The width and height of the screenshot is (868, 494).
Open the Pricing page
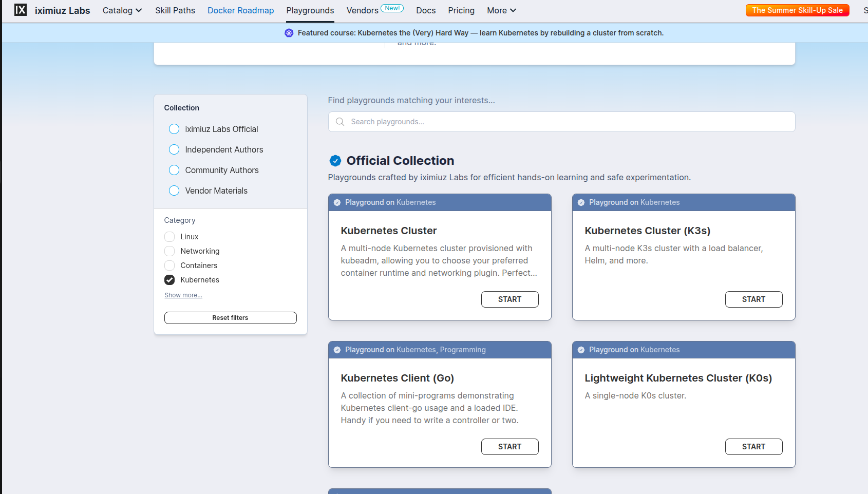tap(461, 10)
